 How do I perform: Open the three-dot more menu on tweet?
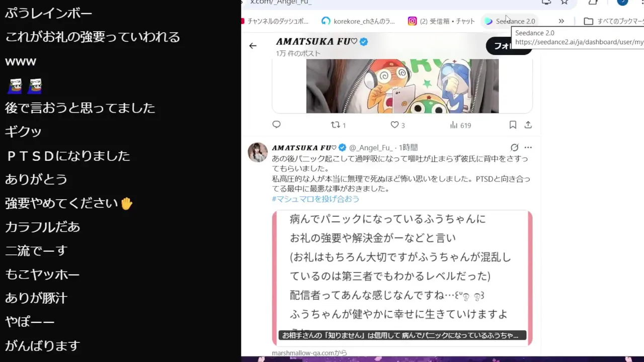coord(528,147)
